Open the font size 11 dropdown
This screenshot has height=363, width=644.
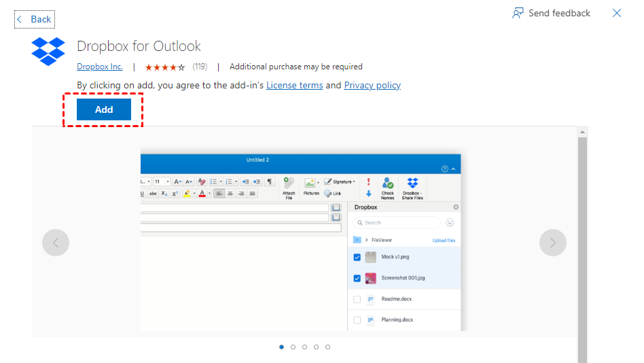168,181
